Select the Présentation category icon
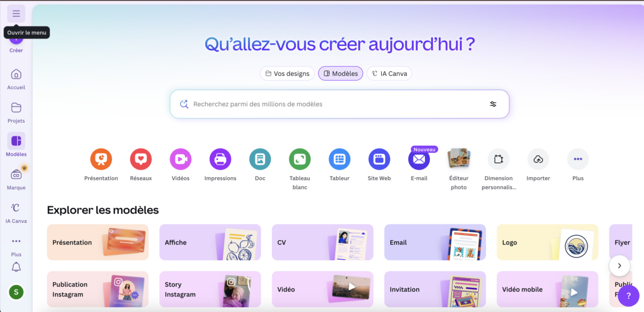Image resolution: width=644 pixels, height=312 pixels. click(101, 160)
